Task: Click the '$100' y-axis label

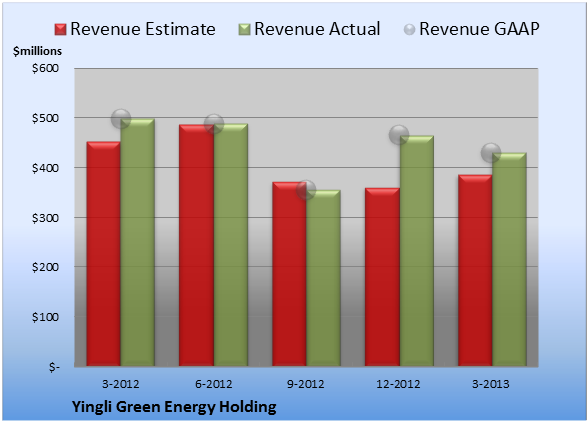Action: tap(45, 317)
